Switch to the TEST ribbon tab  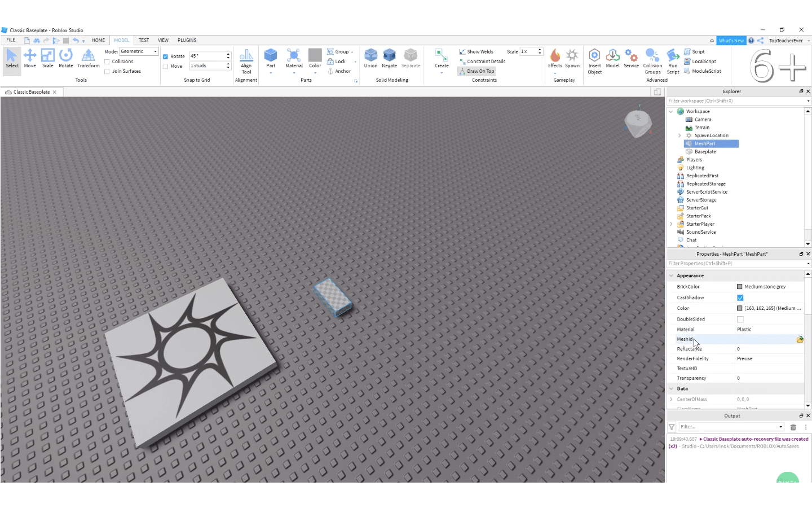(x=144, y=40)
